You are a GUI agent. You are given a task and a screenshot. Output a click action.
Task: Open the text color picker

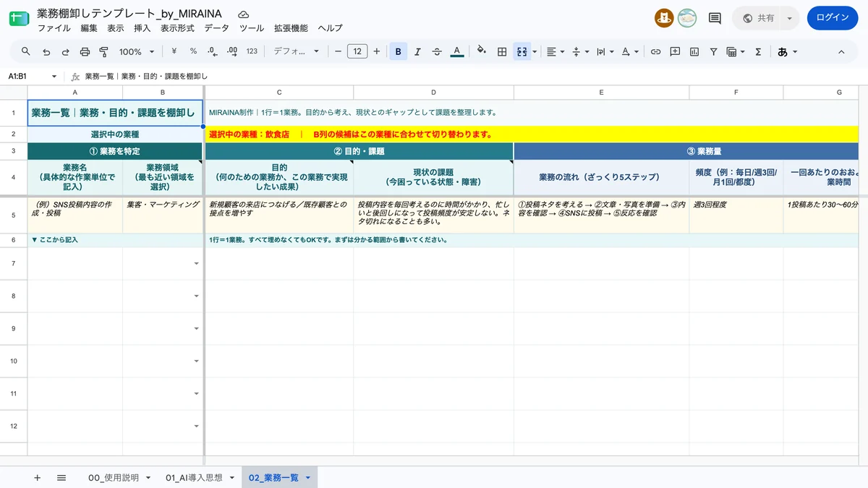(456, 51)
